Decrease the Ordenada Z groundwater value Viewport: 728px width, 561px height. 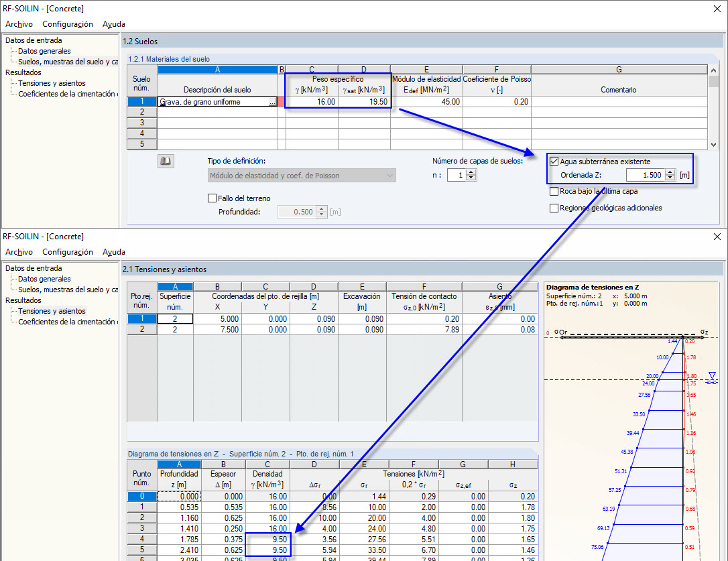click(x=670, y=178)
